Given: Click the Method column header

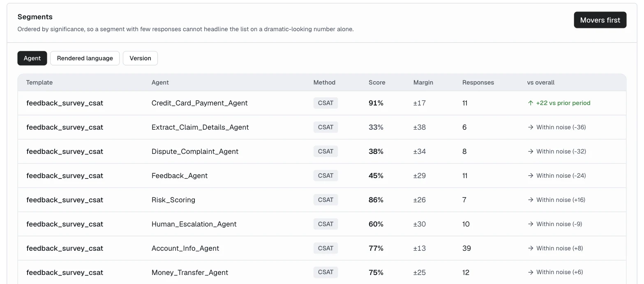Looking at the screenshot, I should click(x=324, y=82).
